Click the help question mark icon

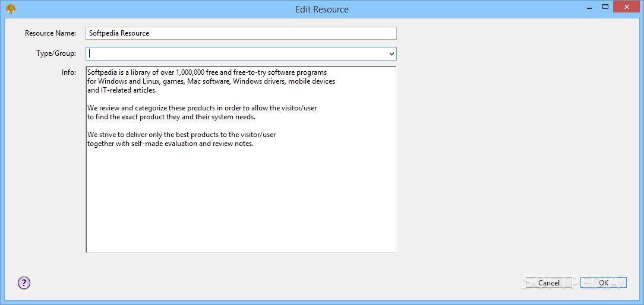click(x=24, y=282)
